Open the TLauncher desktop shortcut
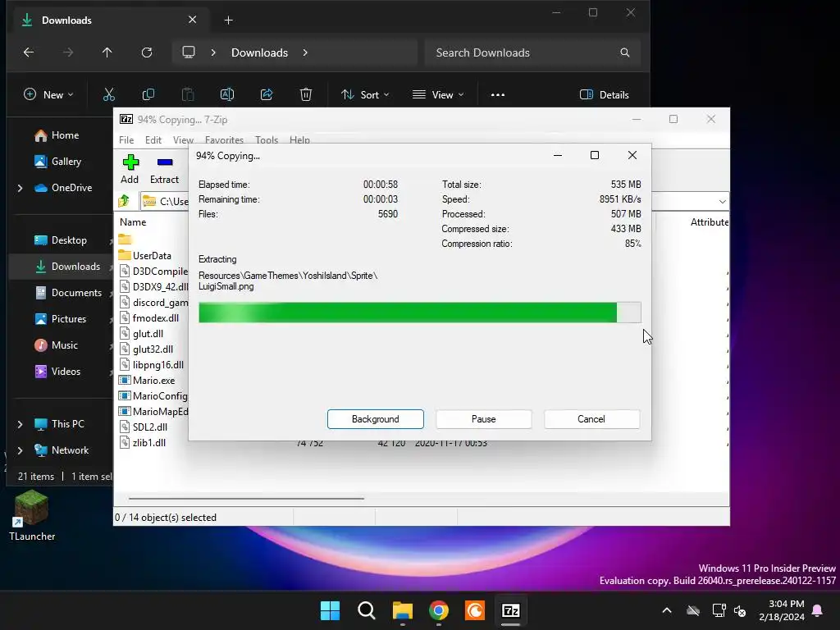 (x=32, y=516)
